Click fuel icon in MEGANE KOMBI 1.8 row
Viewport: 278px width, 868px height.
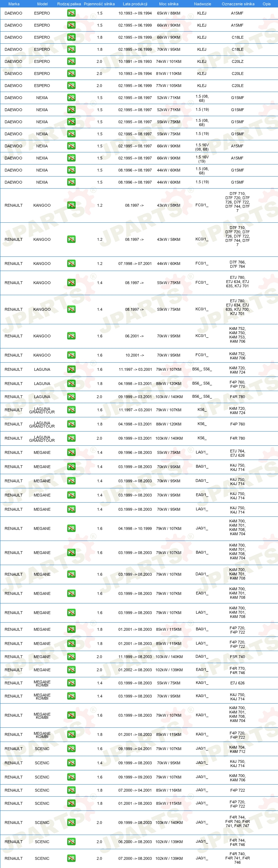(x=71, y=734)
